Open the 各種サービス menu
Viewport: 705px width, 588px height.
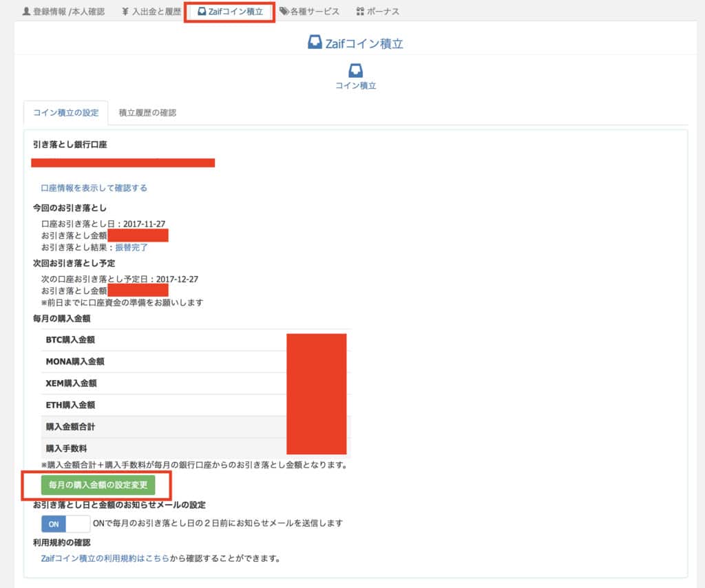(x=309, y=12)
